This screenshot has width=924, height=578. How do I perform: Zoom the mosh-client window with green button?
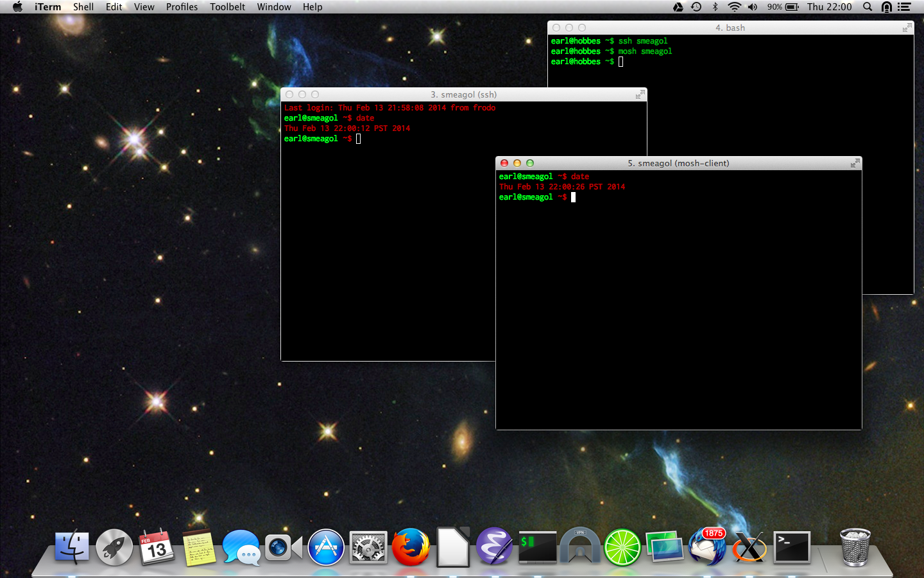(x=530, y=163)
